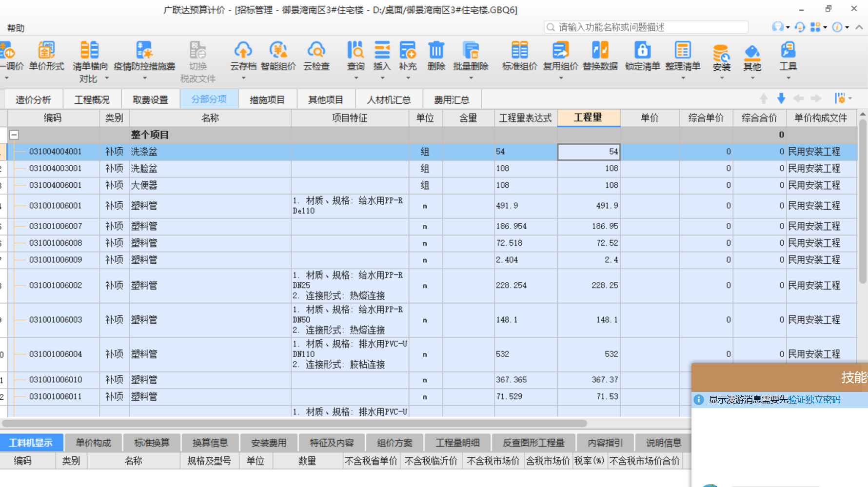Image resolution: width=868 pixels, height=487 pixels.
Task: Click the info icon in notification
Action: coord(699,400)
